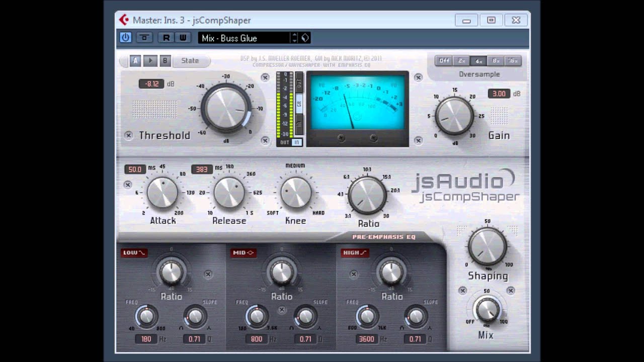
Task: Set level meter to OUT below the LED bars
Action: click(284, 142)
